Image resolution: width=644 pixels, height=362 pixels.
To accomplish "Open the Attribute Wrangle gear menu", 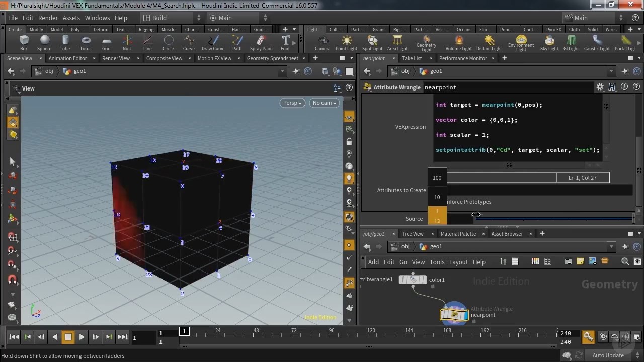I will pyautogui.click(x=600, y=87).
